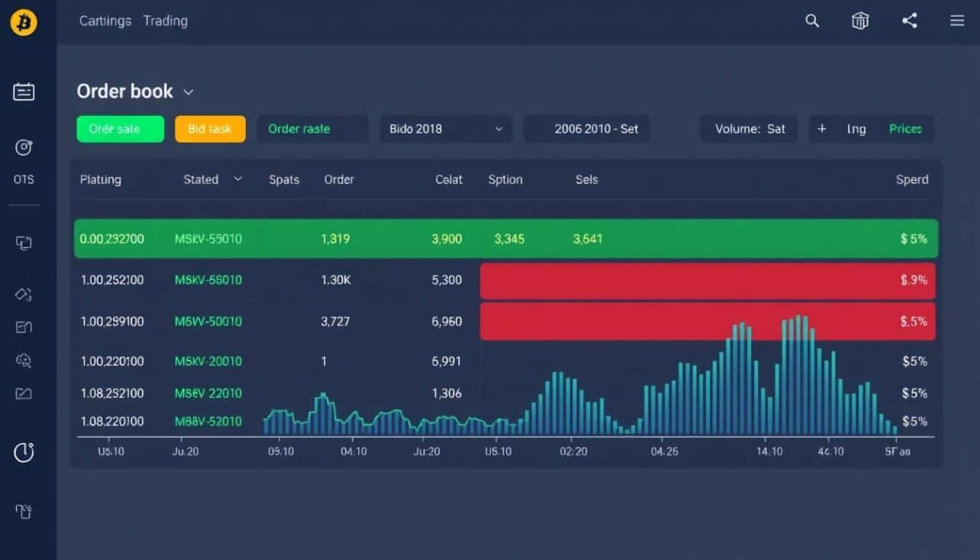Image resolution: width=980 pixels, height=560 pixels.
Task: Toggle the orange Bid task filter
Action: point(210,128)
